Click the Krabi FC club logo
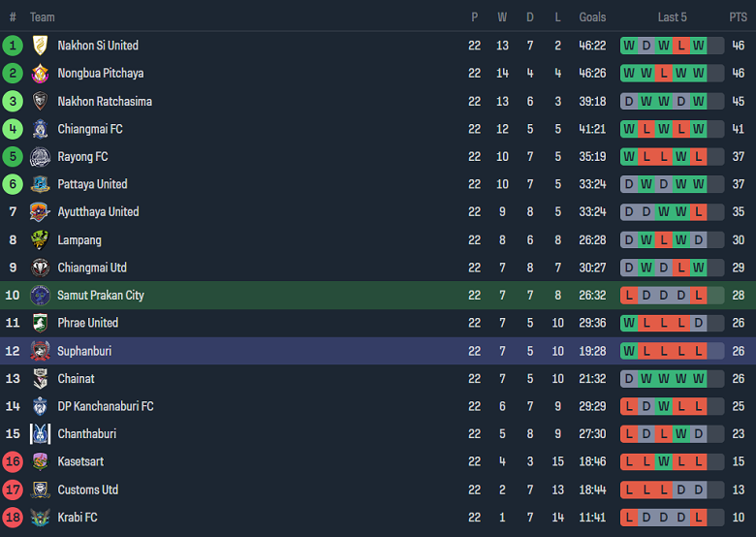Image resolution: width=756 pixels, height=537 pixels. click(x=40, y=518)
